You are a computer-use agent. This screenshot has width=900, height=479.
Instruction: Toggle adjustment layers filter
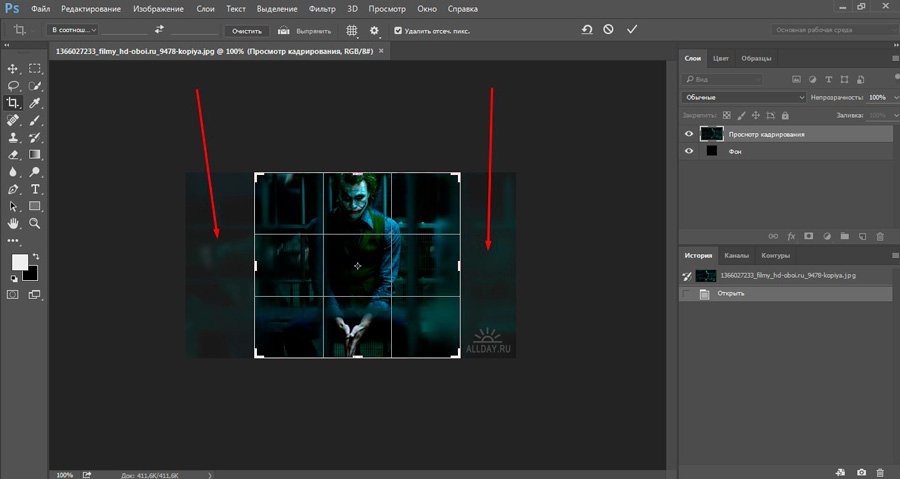pos(813,80)
